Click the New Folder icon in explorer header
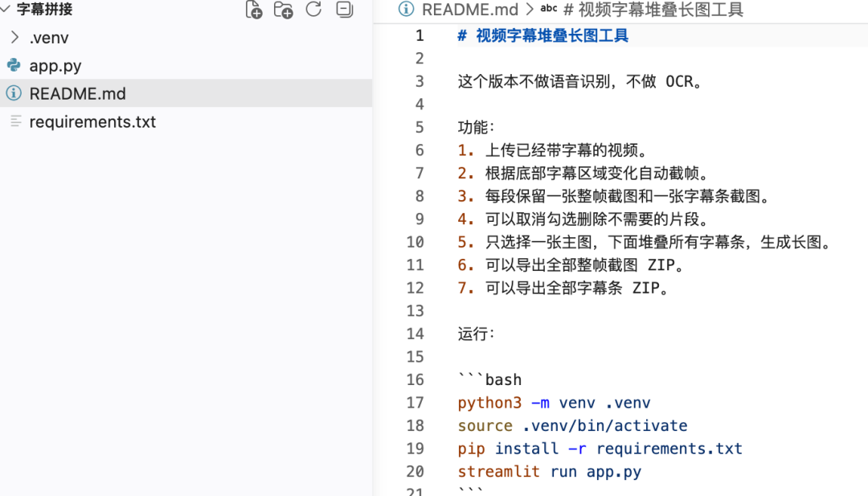 coord(284,10)
